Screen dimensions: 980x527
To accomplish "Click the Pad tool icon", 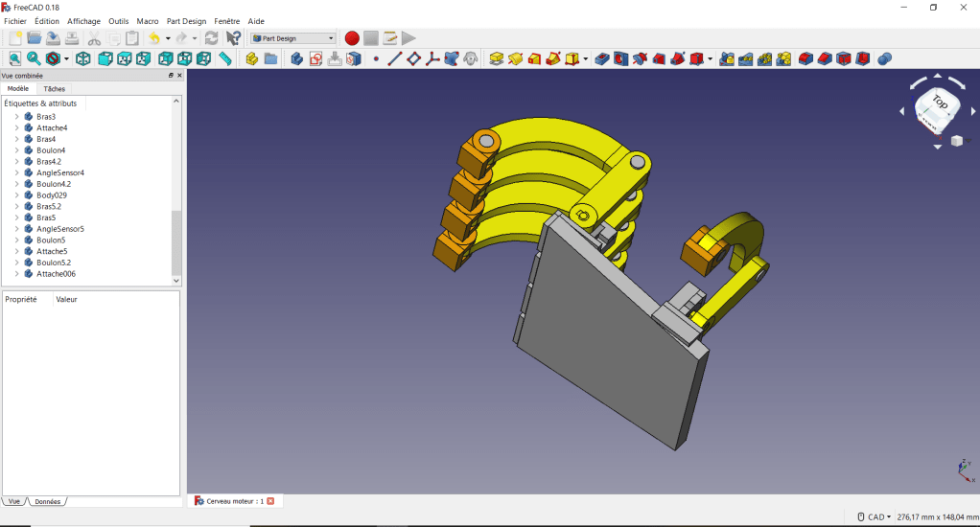I will point(497,59).
